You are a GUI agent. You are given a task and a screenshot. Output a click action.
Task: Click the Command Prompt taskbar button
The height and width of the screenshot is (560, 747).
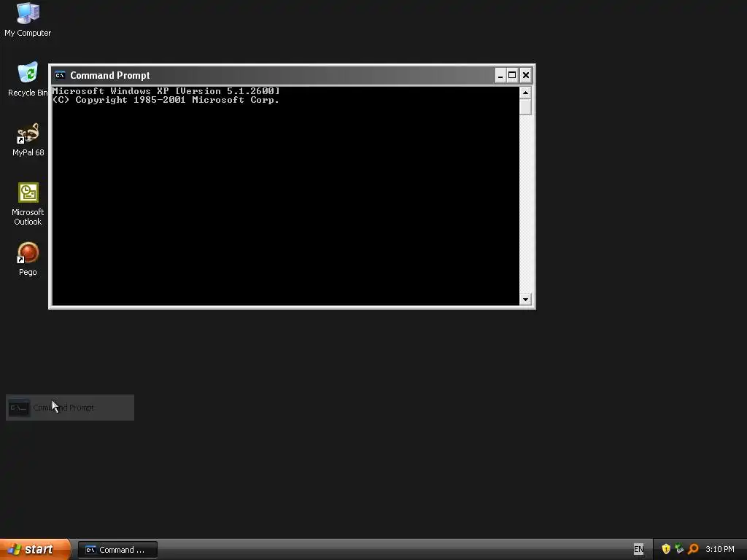[x=117, y=550]
